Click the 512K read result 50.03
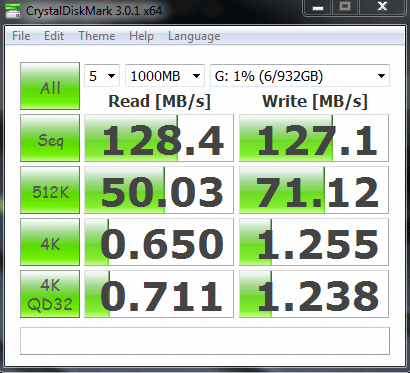The image size is (410, 373). 159,190
